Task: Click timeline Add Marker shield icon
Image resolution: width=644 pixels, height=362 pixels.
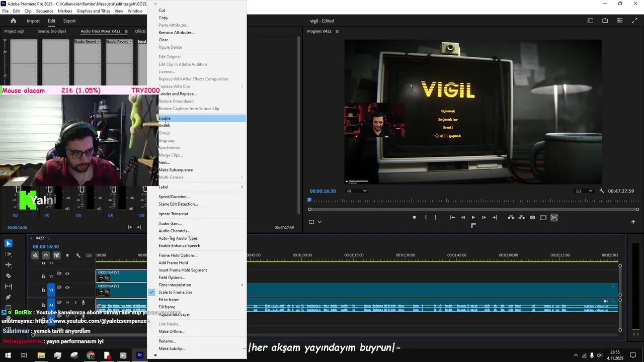Action: (67, 255)
